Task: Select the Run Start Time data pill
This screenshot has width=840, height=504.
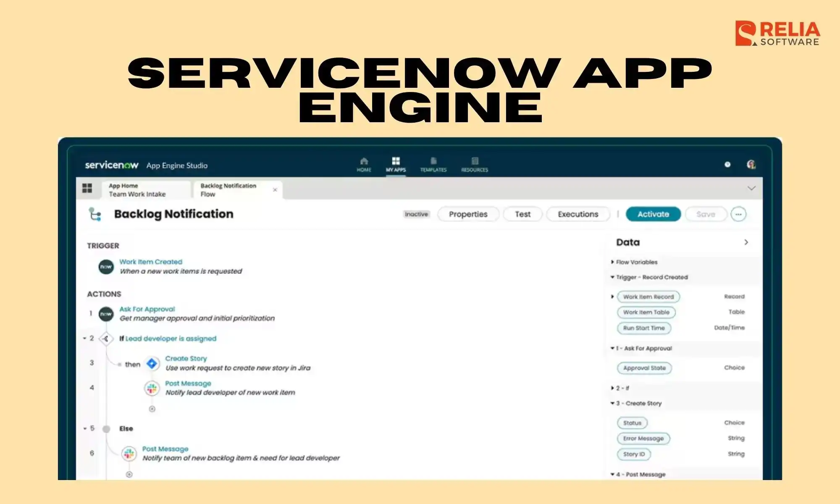Action: 644,328
